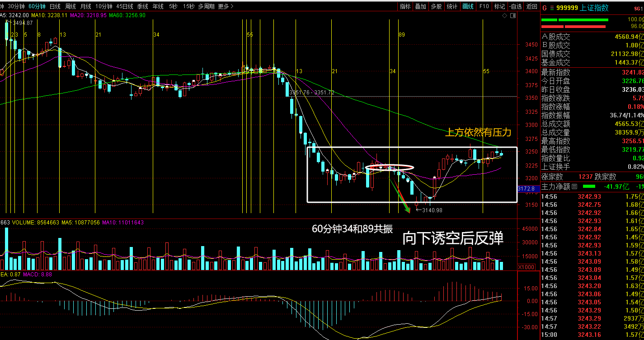Click -自选 to remove from watchlist

(x=516, y=6)
